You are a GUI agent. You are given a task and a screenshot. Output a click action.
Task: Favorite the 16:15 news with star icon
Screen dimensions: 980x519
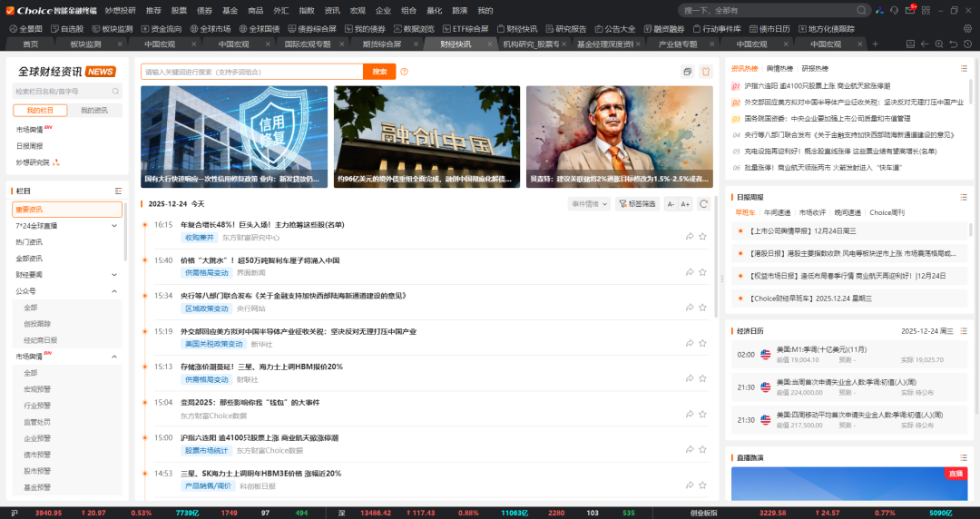702,237
